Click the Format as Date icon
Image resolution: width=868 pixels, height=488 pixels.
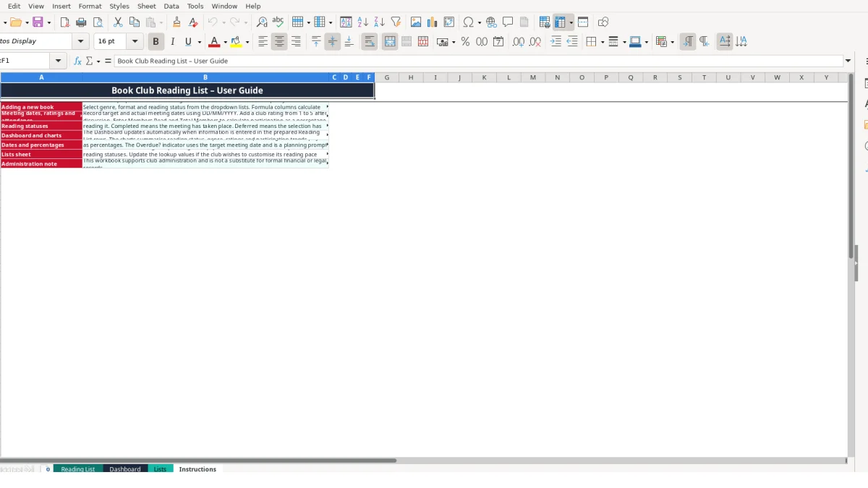498,42
